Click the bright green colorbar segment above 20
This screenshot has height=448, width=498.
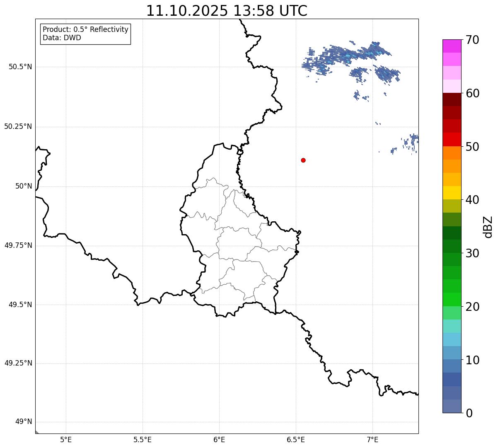coord(452,299)
